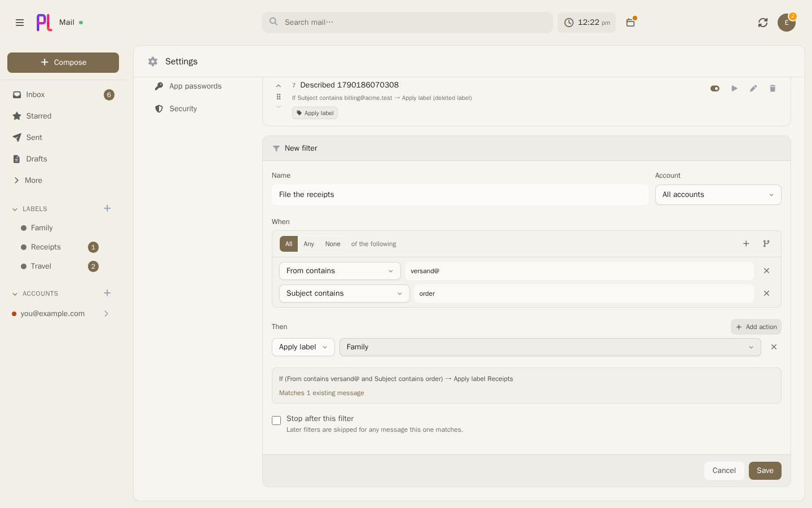Add a new condition with plus icon
The height and width of the screenshot is (508, 812).
click(x=746, y=244)
